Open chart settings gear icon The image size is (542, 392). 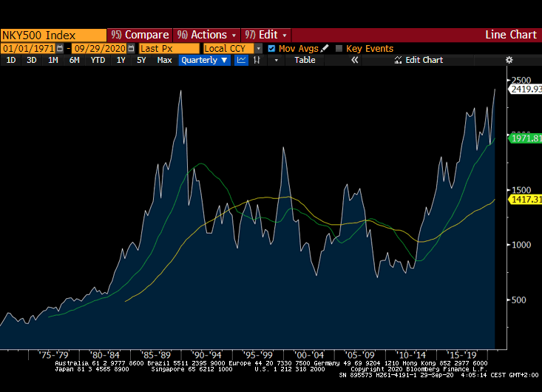[509, 60]
